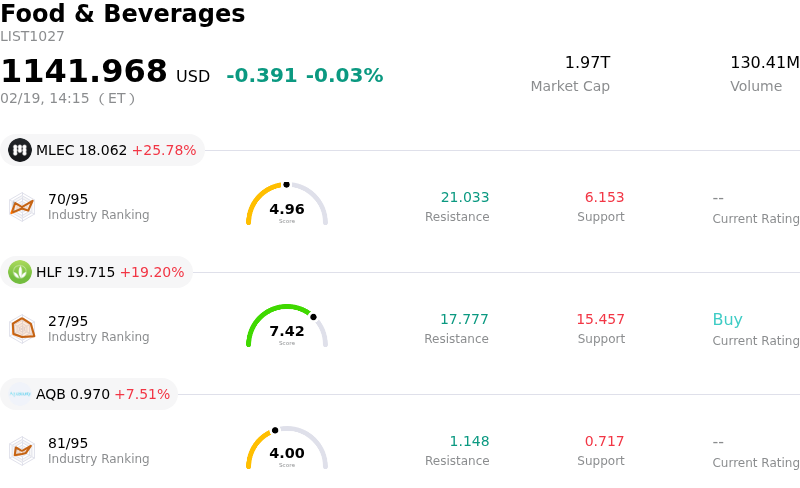Select MLEC resistance value 21.033

[x=465, y=198]
